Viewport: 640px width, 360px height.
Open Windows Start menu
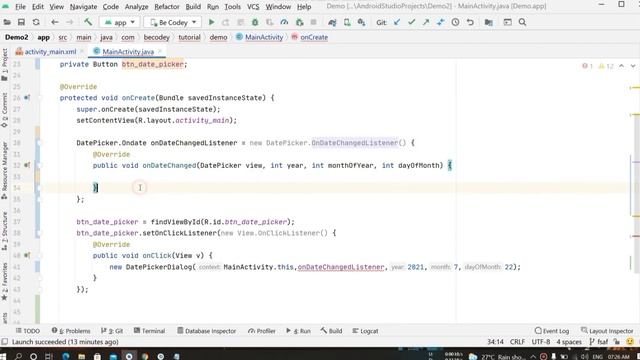pos(3,356)
